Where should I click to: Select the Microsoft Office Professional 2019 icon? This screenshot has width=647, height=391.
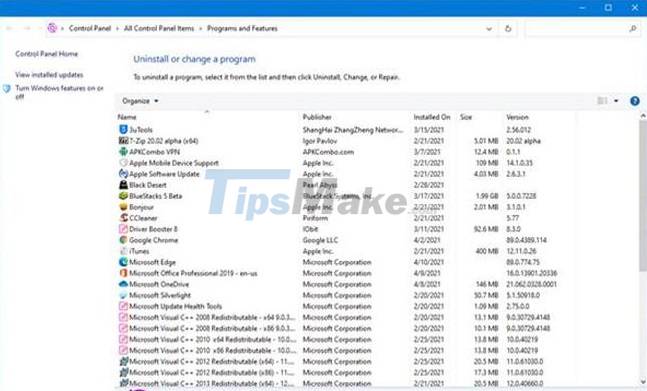(x=123, y=273)
